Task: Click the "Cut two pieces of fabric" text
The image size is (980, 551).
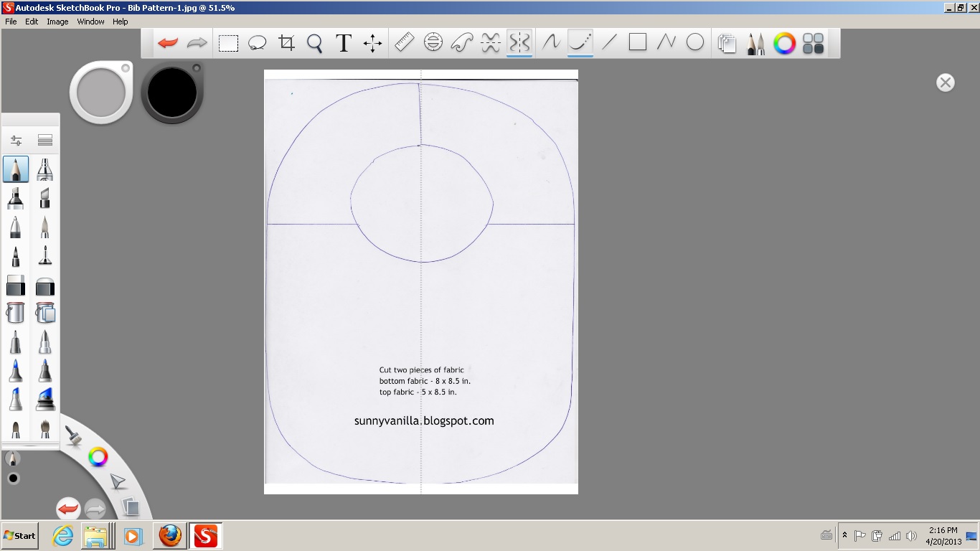Action: 422,370
